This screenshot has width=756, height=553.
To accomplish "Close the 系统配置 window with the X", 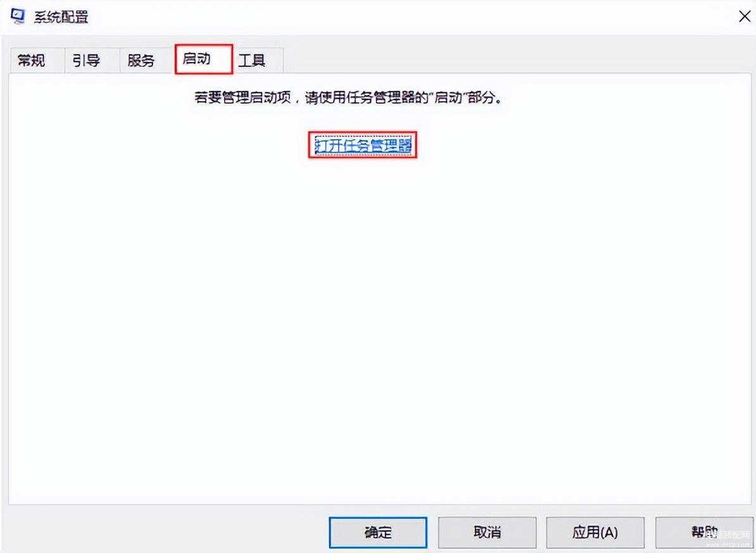I will [x=745, y=16].
